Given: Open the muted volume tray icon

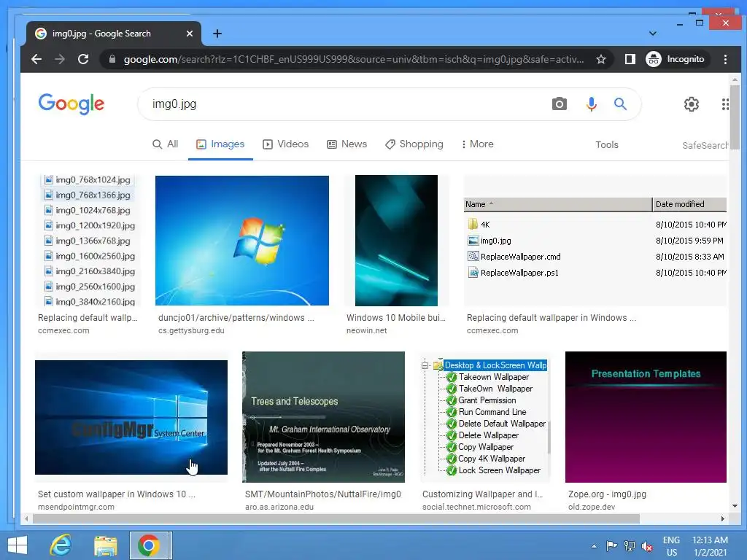Looking at the screenshot, I should tap(647, 546).
